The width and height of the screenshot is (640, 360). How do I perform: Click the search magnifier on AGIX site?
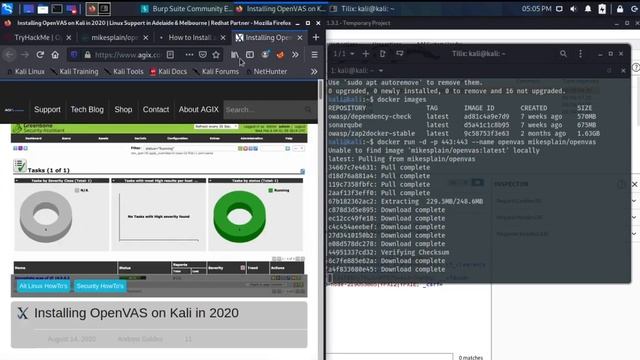[308, 109]
